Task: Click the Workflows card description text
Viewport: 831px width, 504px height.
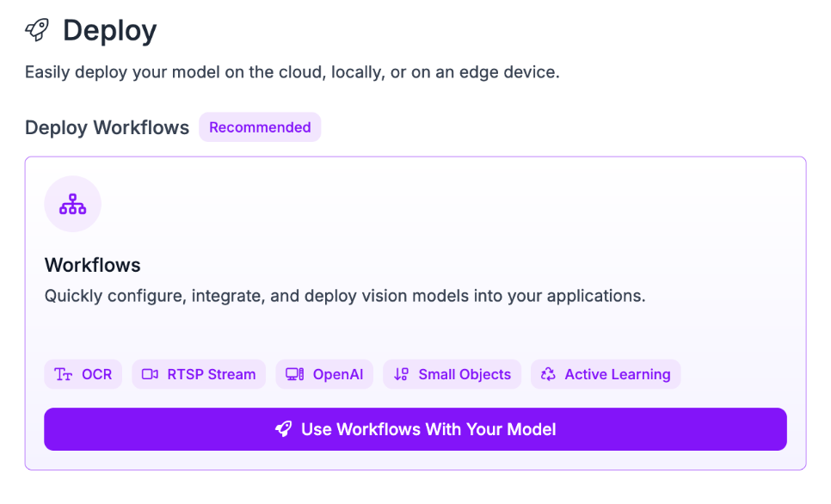Action: click(344, 296)
